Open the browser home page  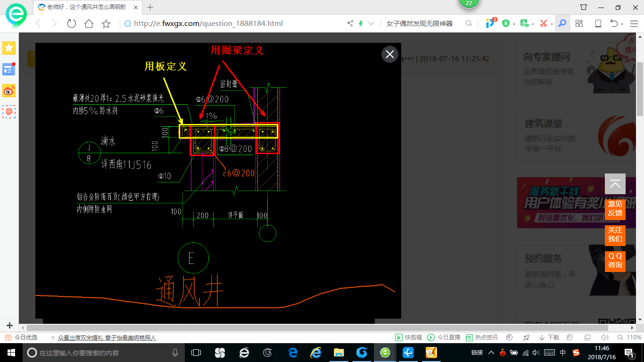coord(89,24)
